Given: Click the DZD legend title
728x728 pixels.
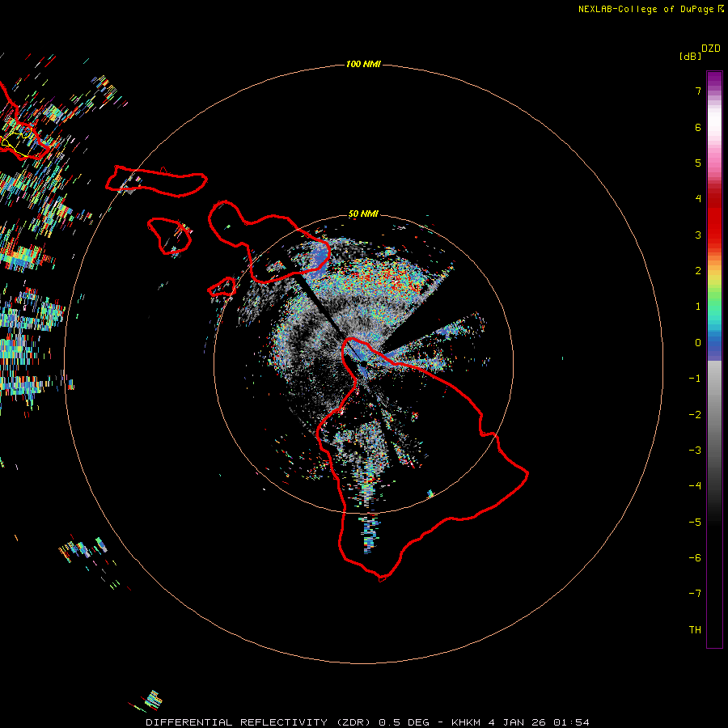Looking at the screenshot, I should tap(711, 49).
